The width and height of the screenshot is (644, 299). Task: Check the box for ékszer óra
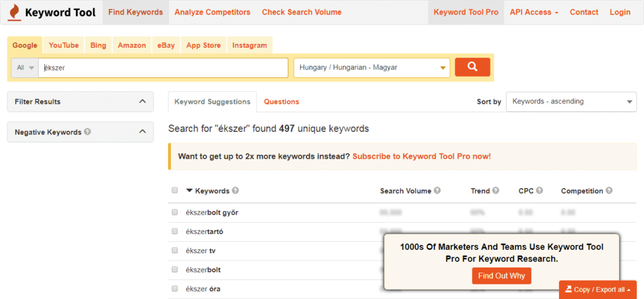[x=175, y=289]
